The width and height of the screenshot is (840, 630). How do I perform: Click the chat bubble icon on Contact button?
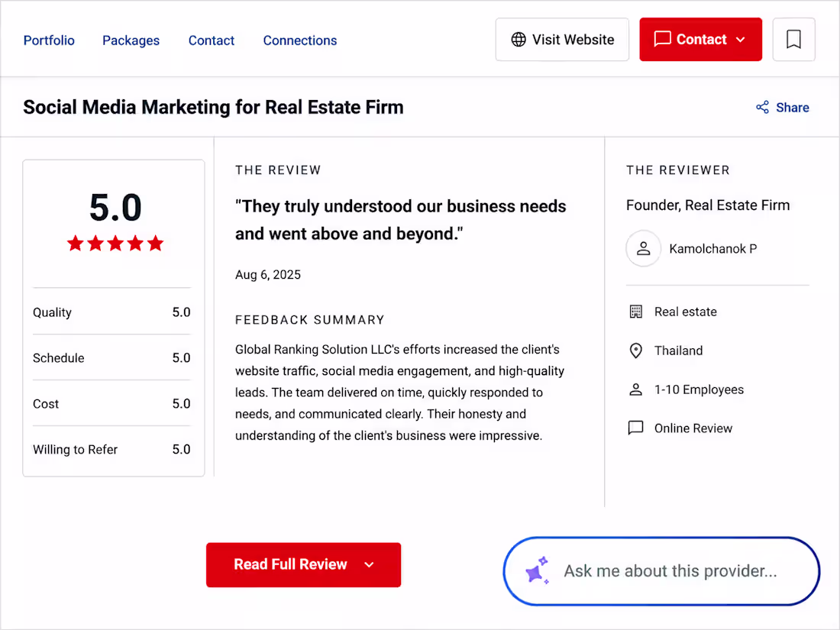click(662, 39)
